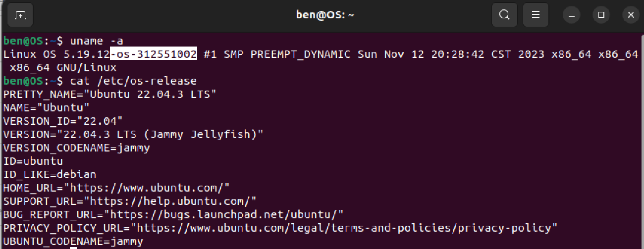Click the VERSION_ID="22.04" line

click(x=63, y=121)
